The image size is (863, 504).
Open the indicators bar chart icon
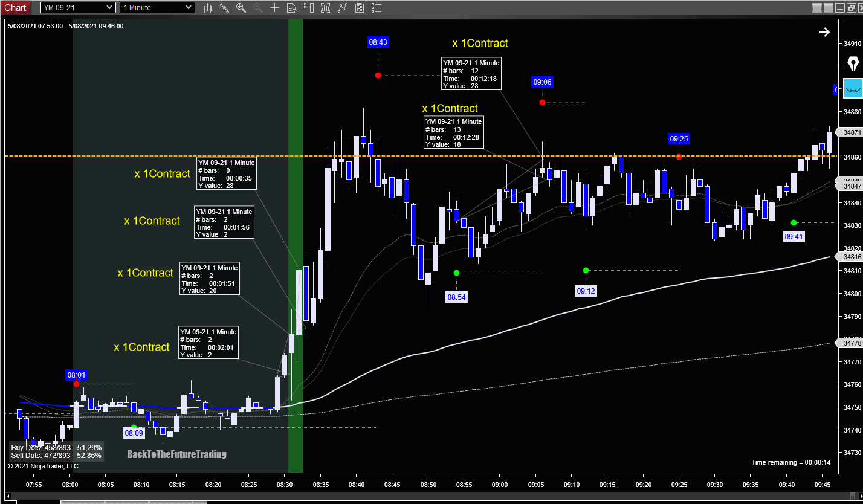[x=326, y=8]
